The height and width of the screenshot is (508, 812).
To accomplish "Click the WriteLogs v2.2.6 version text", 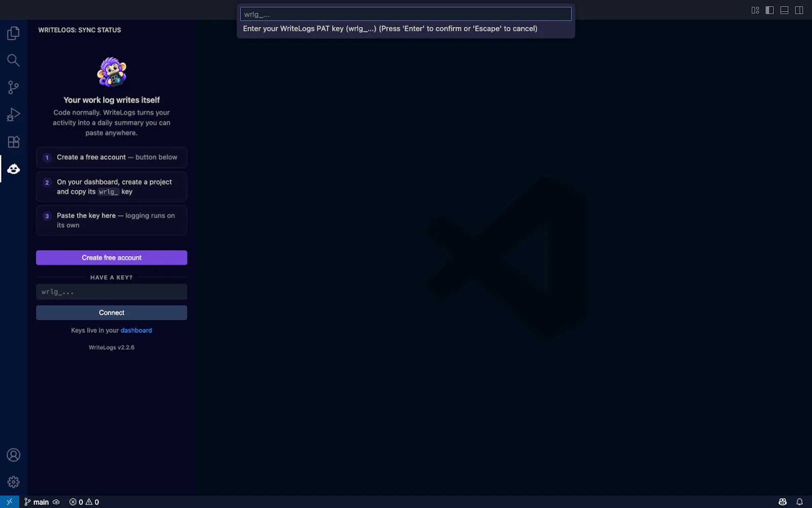I will (112, 347).
